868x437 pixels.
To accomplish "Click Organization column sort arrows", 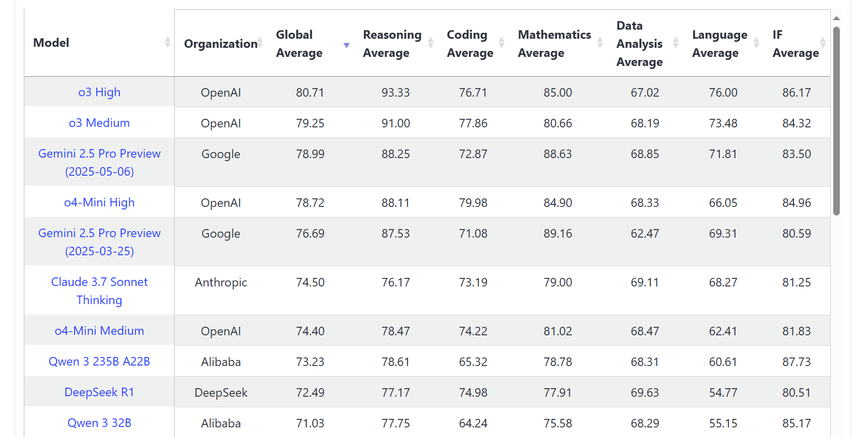I will 260,42.
